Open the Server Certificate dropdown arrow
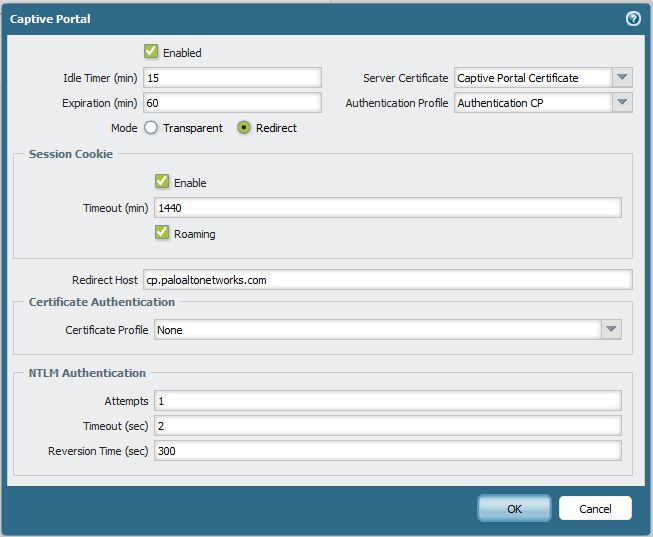Screen dimensions: 653x537 [622, 78]
